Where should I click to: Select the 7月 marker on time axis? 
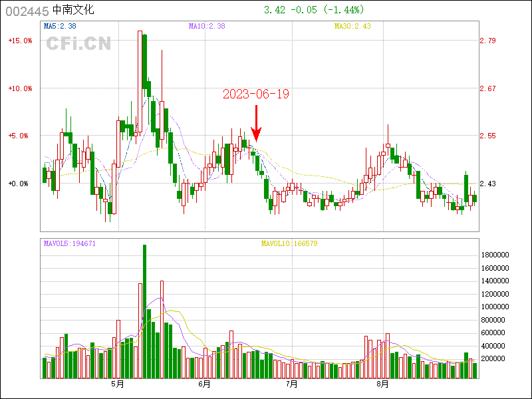291,384
